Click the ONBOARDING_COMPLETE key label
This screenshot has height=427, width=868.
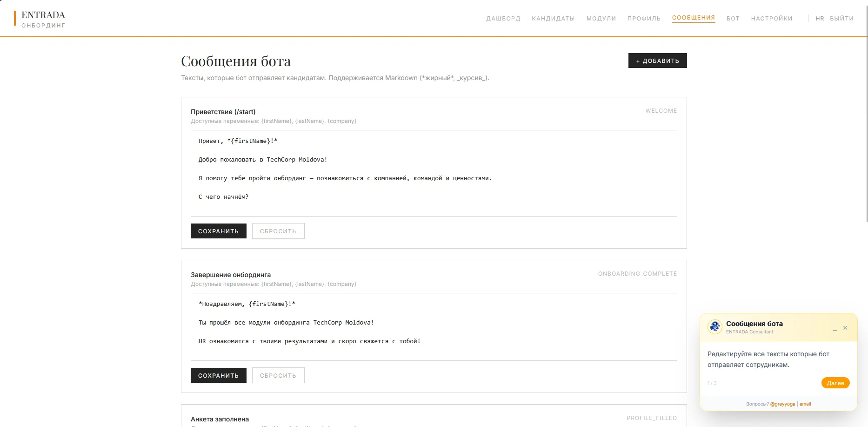pyautogui.click(x=637, y=274)
